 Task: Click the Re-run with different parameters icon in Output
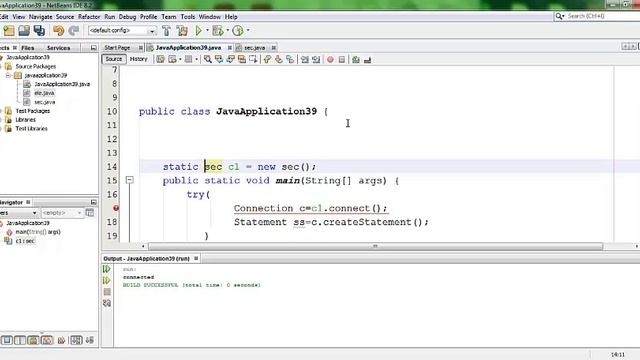click(x=107, y=280)
